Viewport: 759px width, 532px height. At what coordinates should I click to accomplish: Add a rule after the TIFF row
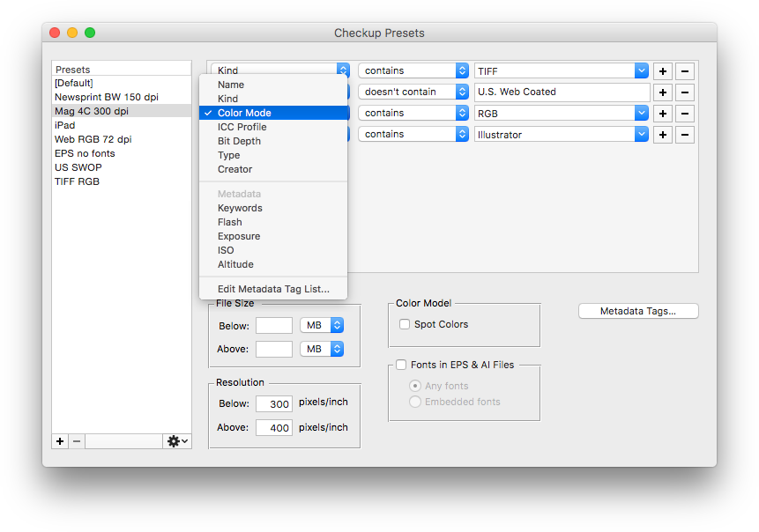coord(663,71)
